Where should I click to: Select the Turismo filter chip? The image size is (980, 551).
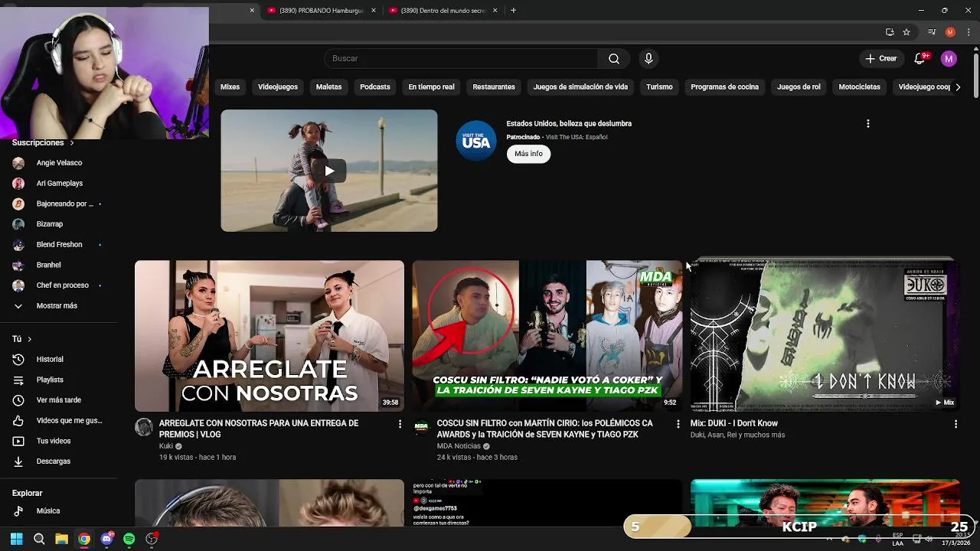(659, 87)
